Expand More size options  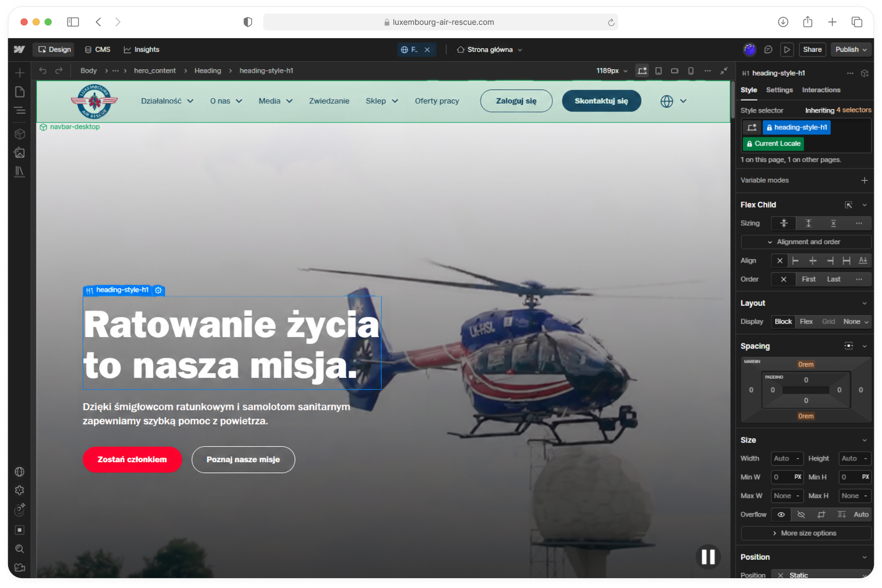[x=806, y=533]
